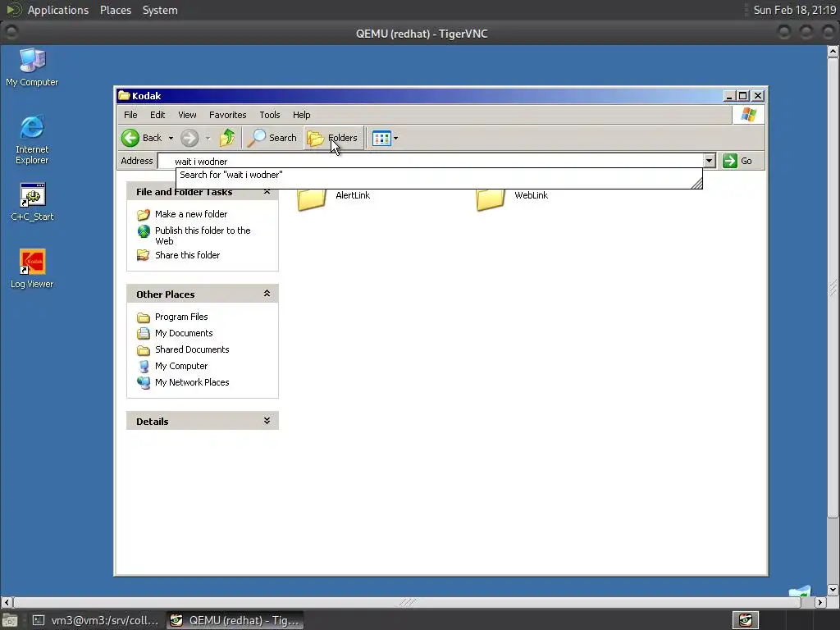This screenshot has width=840, height=630.
Task: Select the WebLink folder
Action: click(x=512, y=197)
